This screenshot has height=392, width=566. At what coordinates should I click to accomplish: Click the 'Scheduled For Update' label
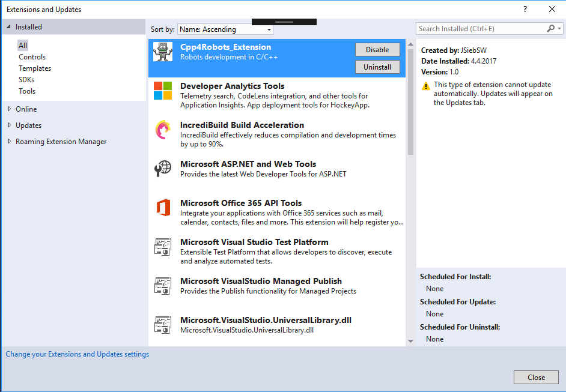(x=458, y=302)
